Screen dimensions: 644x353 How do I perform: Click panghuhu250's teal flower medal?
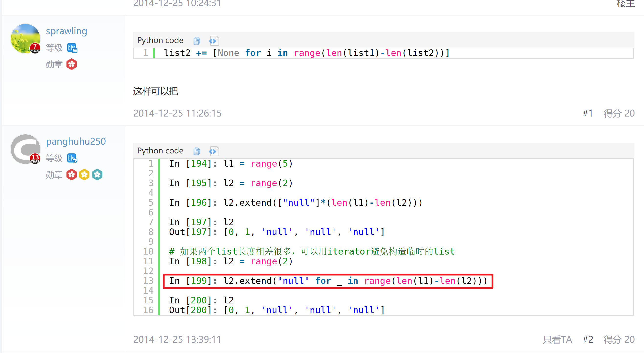click(97, 175)
